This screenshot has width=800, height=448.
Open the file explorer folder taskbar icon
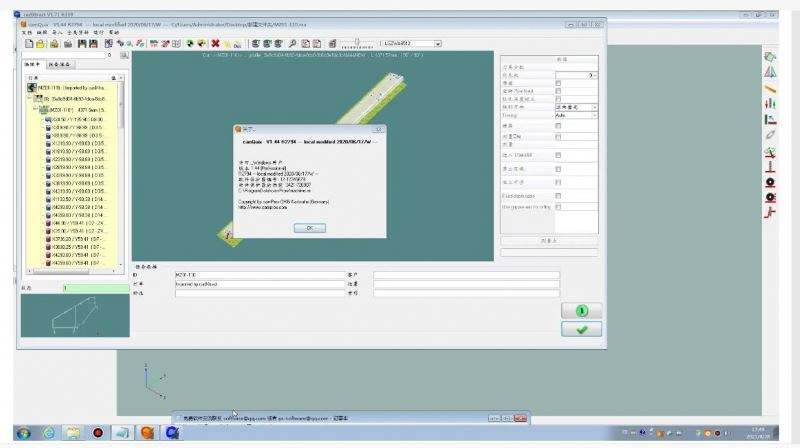73,433
